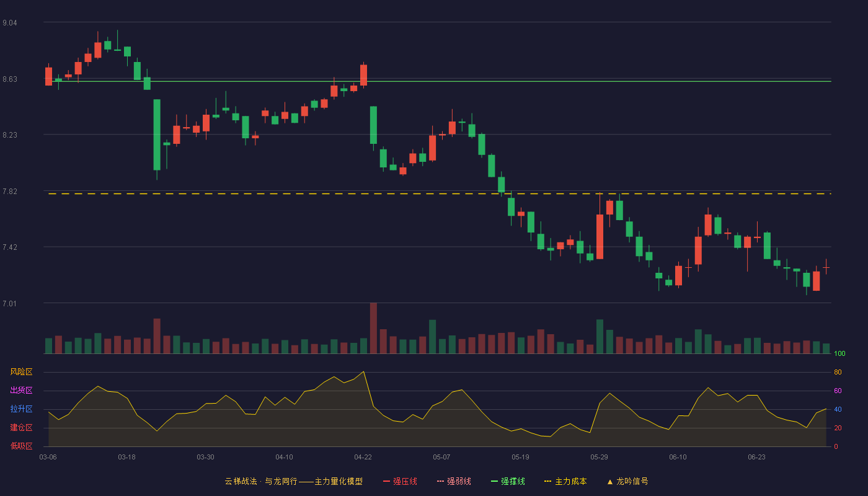Click the 04-22 date label
This screenshot has height=496, width=868.
tap(363, 457)
